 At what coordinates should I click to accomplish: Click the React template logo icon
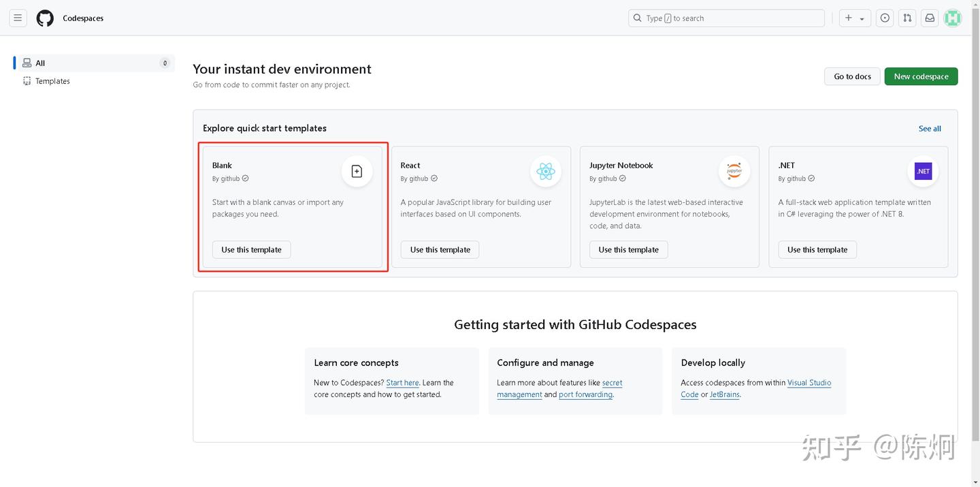click(546, 172)
